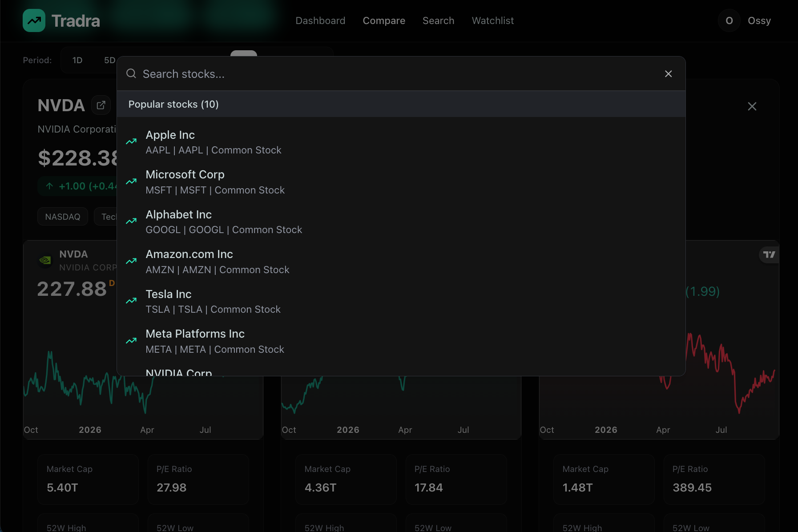Image resolution: width=798 pixels, height=532 pixels.
Task: Click the 27.98 P/E Ratio value
Action: [x=171, y=488]
